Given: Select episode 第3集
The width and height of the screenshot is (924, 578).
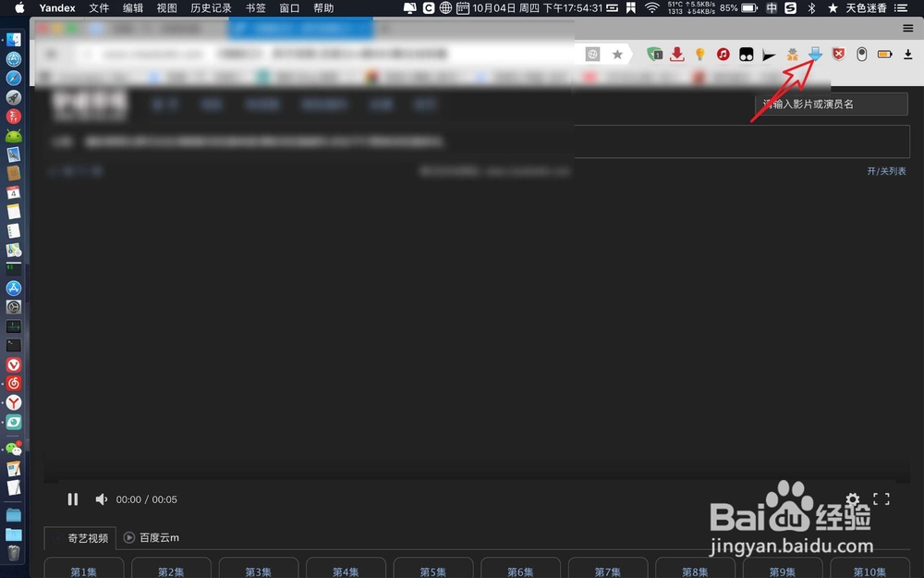Looking at the screenshot, I should pyautogui.click(x=258, y=569).
